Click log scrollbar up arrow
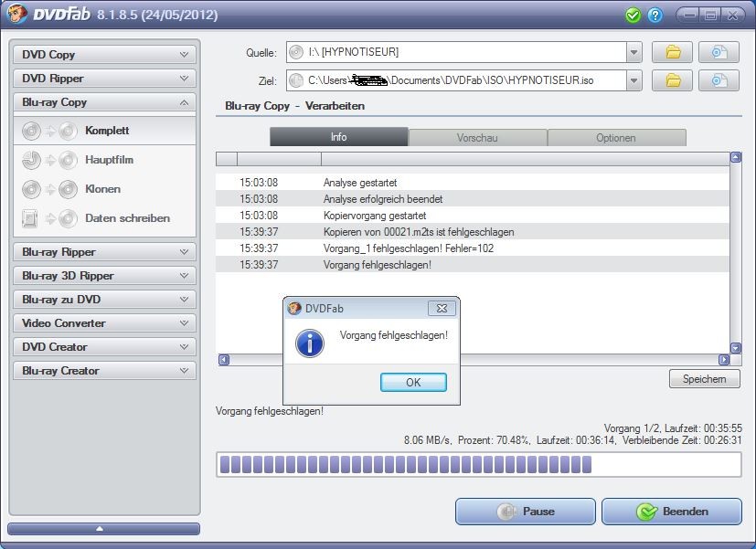The image size is (756, 549). [x=736, y=157]
